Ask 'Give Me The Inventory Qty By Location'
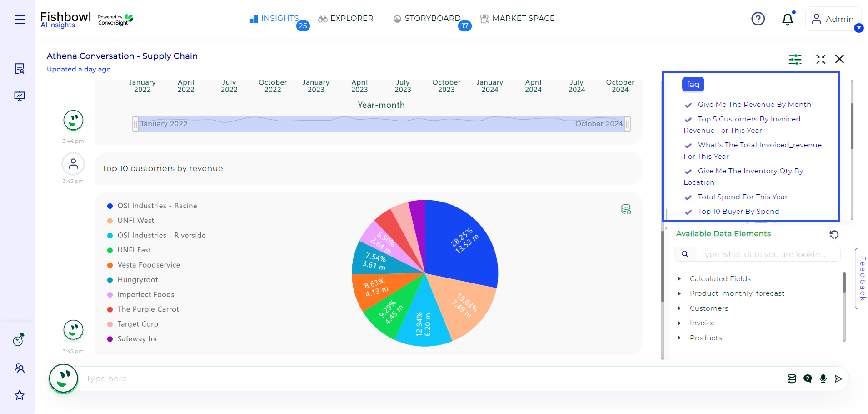Image resolution: width=868 pixels, height=414 pixels. click(744, 177)
